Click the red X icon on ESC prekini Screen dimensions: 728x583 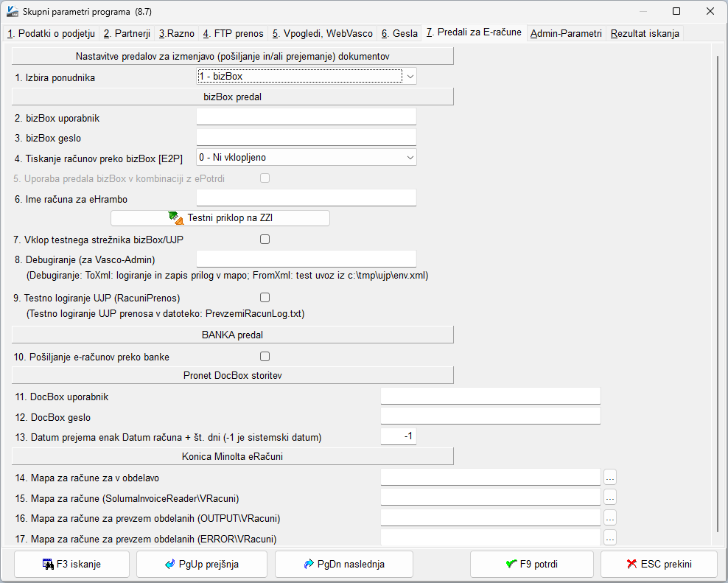(x=632, y=564)
